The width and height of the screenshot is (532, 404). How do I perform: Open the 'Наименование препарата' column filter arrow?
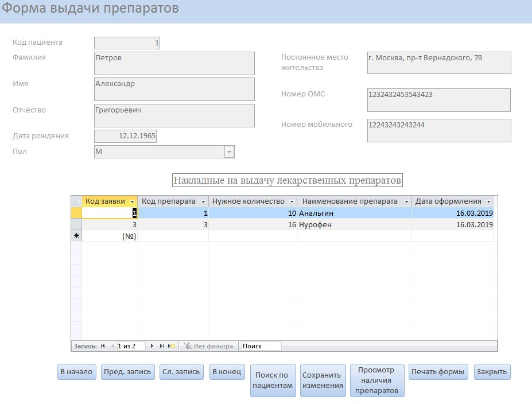click(x=406, y=201)
